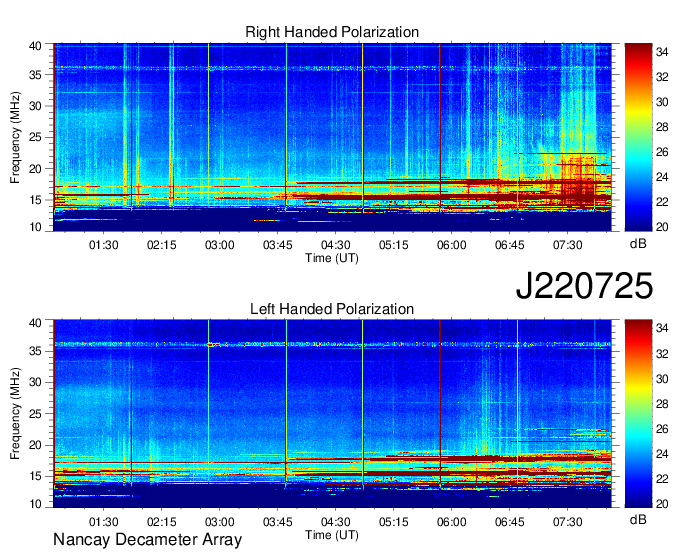This screenshot has height=552, width=680.
Task: Click the 20 value on Left Handed colorbar
Action: [x=662, y=504]
